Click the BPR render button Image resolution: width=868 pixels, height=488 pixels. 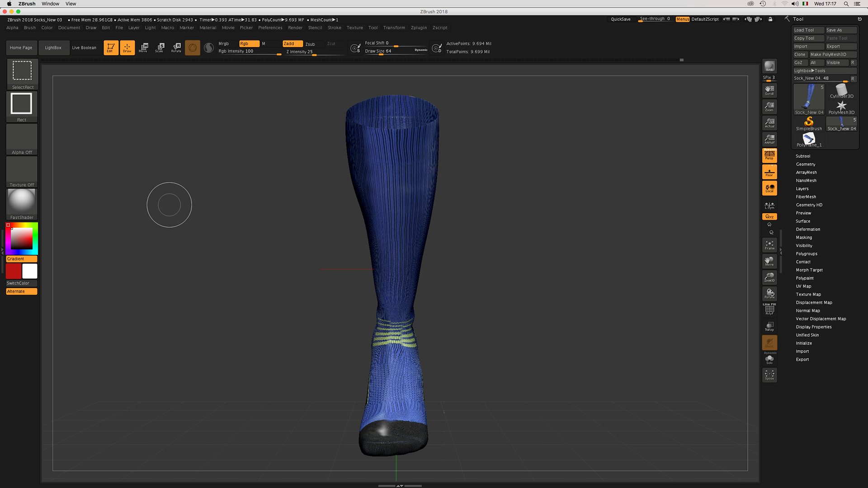coord(769,66)
